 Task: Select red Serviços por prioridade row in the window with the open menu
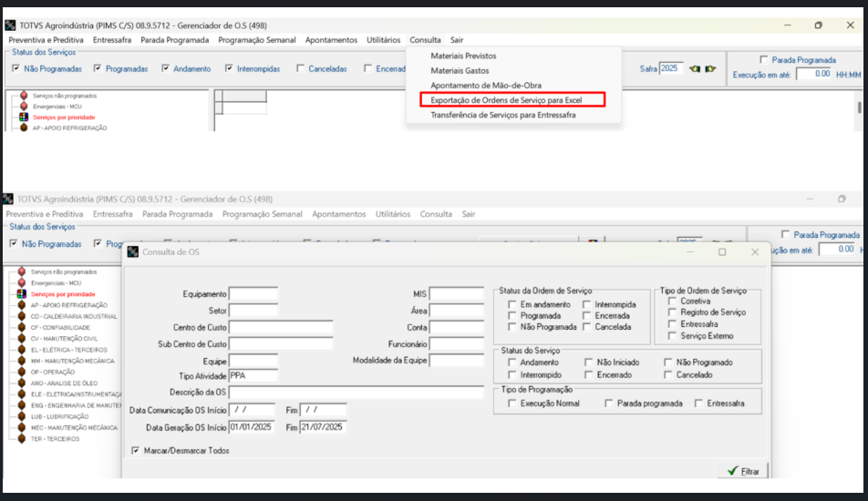[x=64, y=118]
